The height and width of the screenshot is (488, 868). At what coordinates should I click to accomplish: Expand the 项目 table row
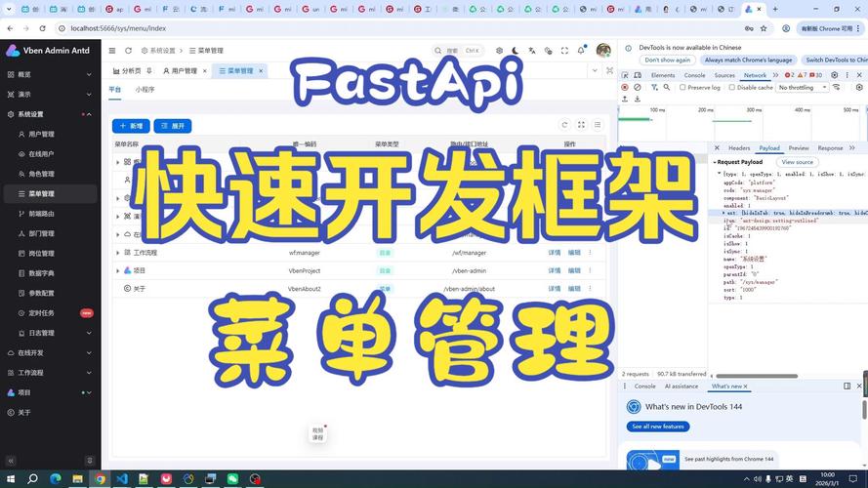click(118, 271)
